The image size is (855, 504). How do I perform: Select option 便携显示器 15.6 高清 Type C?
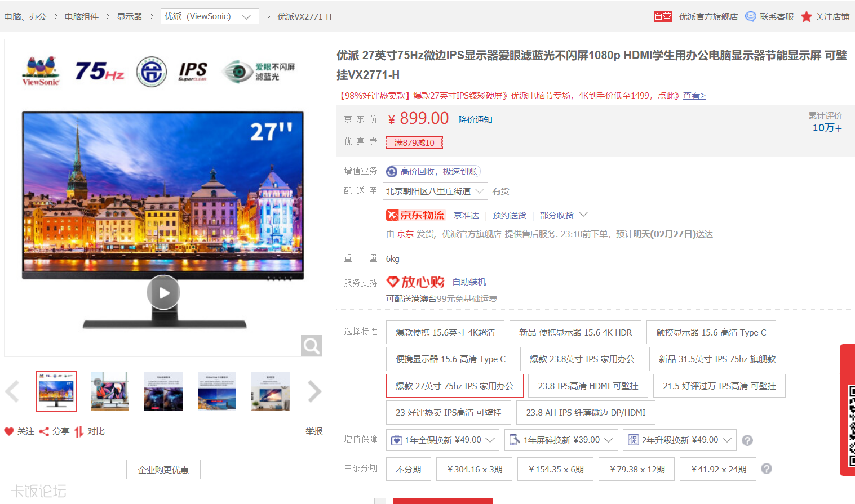click(x=450, y=359)
